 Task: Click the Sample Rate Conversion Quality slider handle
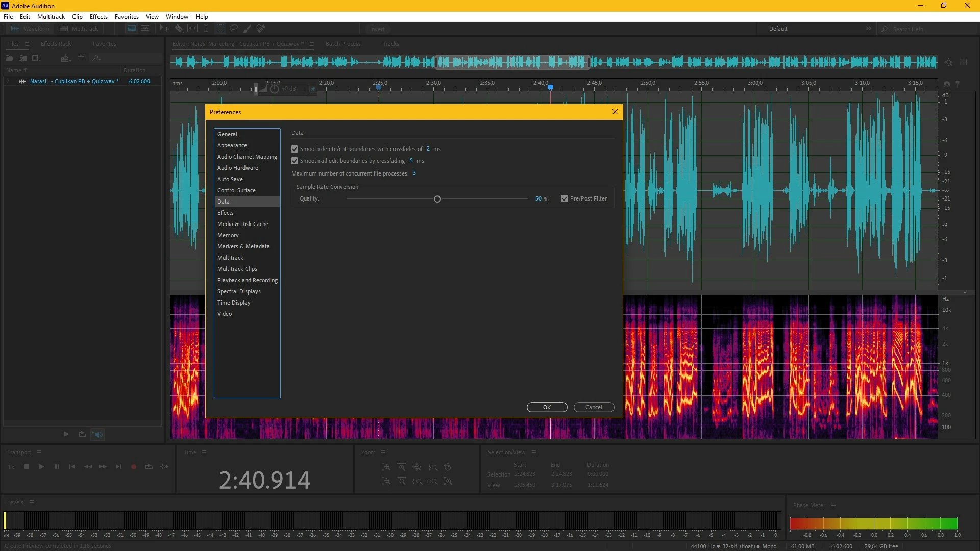coord(437,199)
